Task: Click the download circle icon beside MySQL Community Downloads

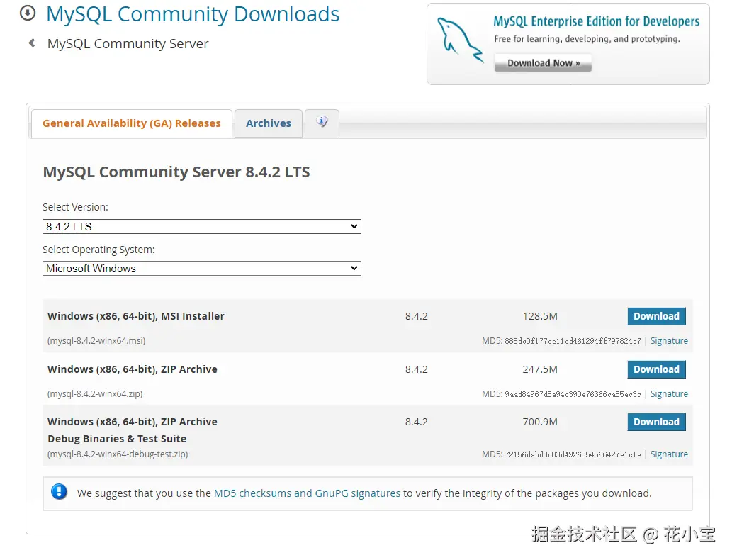Action: coord(28,13)
